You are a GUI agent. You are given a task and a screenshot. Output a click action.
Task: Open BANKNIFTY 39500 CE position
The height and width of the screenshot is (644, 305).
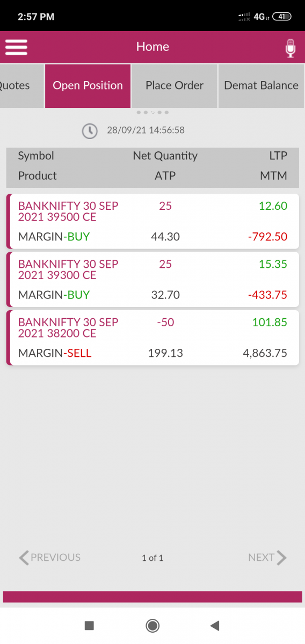[x=152, y=221]
